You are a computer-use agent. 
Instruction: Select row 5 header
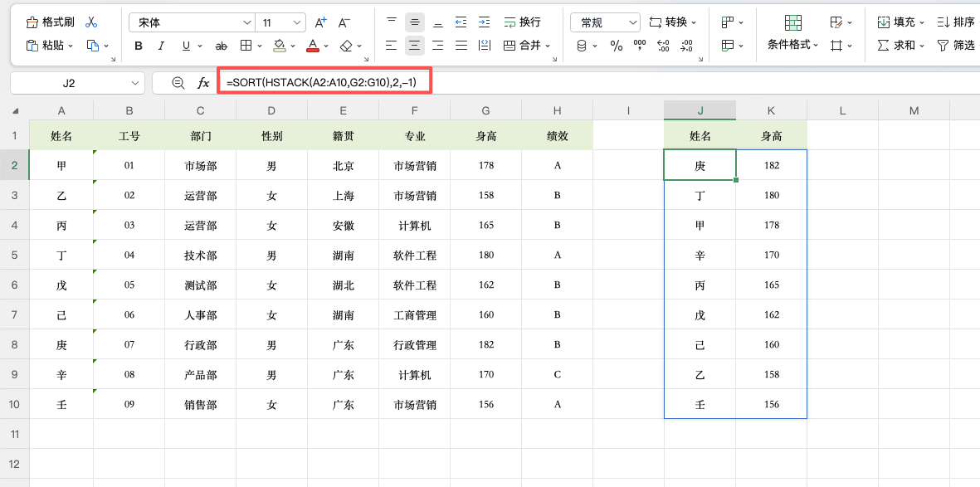tap(15, 255)
